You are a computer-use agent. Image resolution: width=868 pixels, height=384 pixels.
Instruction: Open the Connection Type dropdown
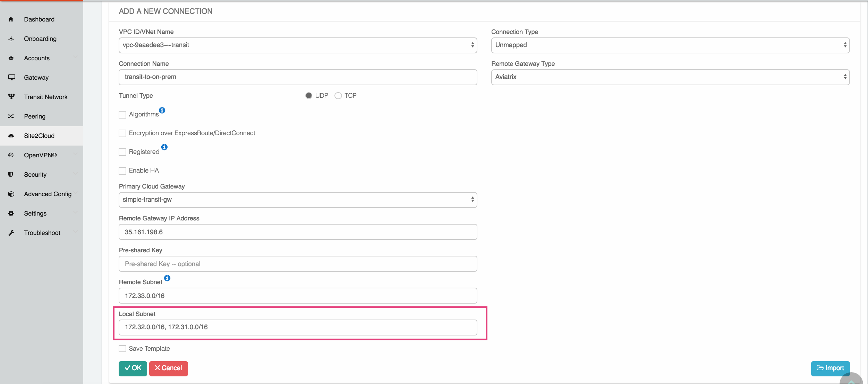coord(670,45)
